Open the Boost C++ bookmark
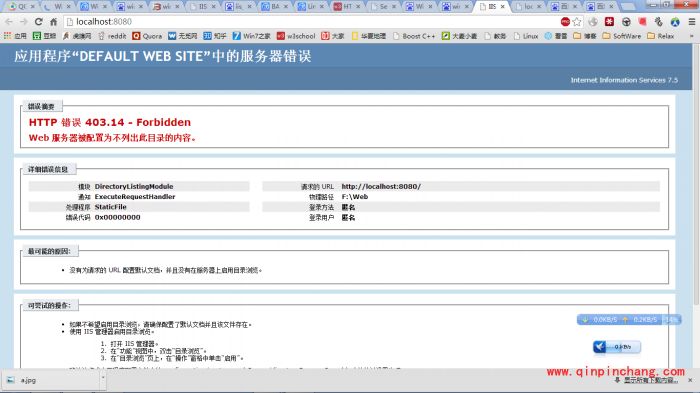 coord(414,36)
